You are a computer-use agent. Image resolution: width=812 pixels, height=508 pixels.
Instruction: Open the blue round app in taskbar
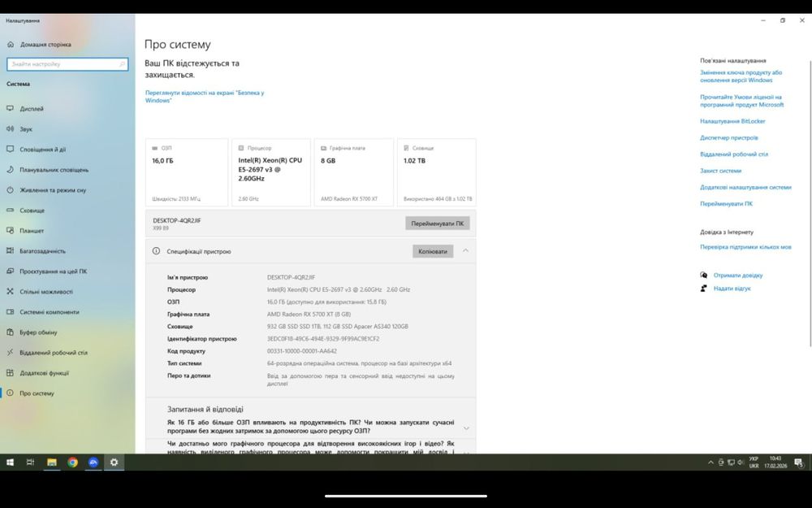point(93,462)
